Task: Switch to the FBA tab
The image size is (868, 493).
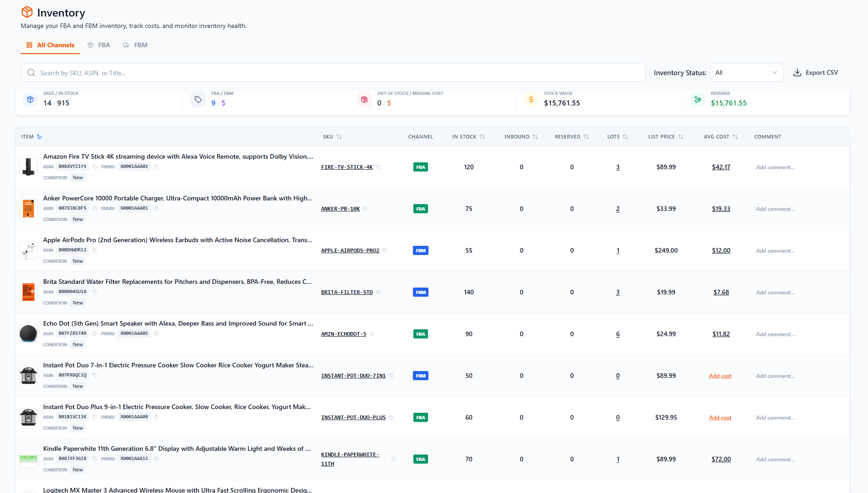Action: (x=99, y=45)
